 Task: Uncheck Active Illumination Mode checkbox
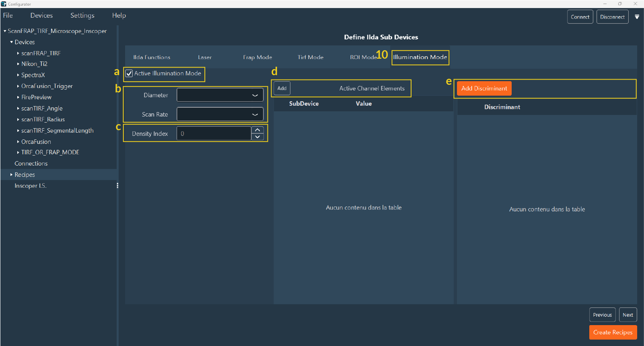point(129,74)
